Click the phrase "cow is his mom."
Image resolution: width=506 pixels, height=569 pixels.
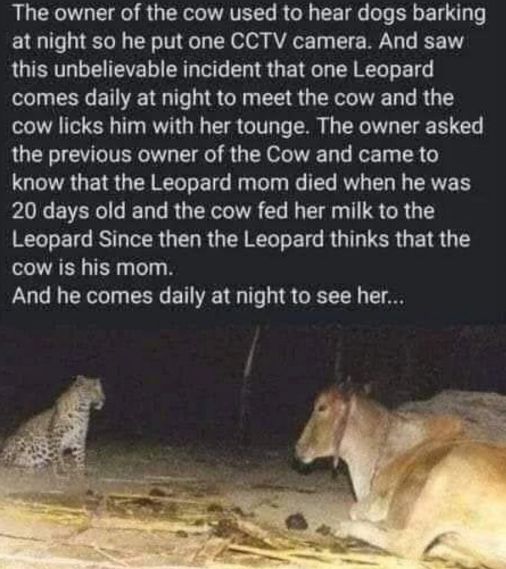pyautogui.click(x=91, y=268)
